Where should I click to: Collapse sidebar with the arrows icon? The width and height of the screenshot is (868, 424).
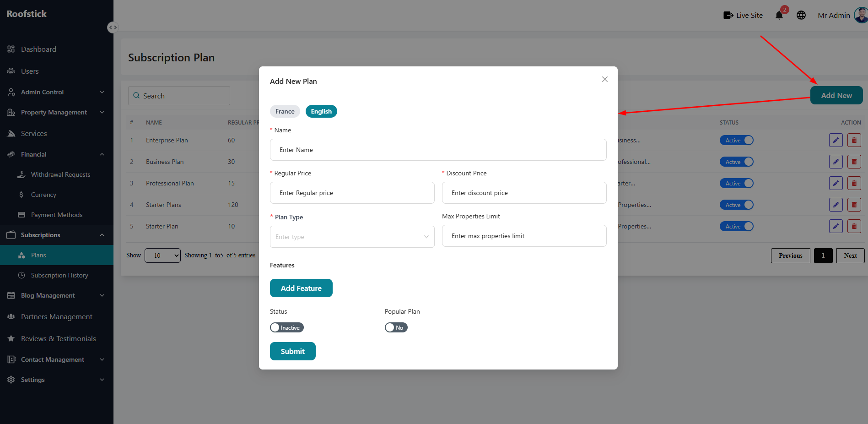pos(113,27)
